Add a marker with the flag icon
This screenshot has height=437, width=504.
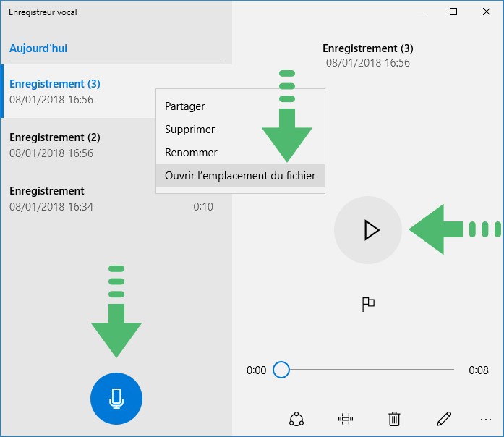pyautogui.click(x=368, y=304)
